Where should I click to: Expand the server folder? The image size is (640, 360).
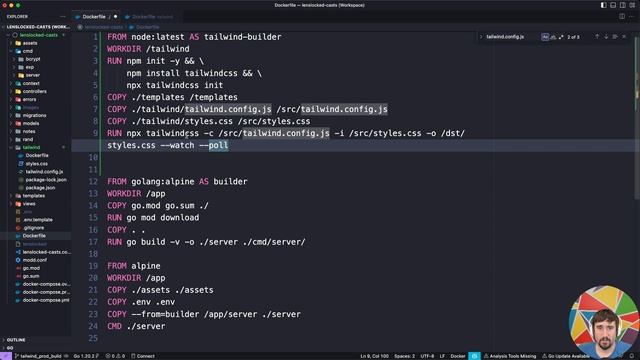coord(32,75)
